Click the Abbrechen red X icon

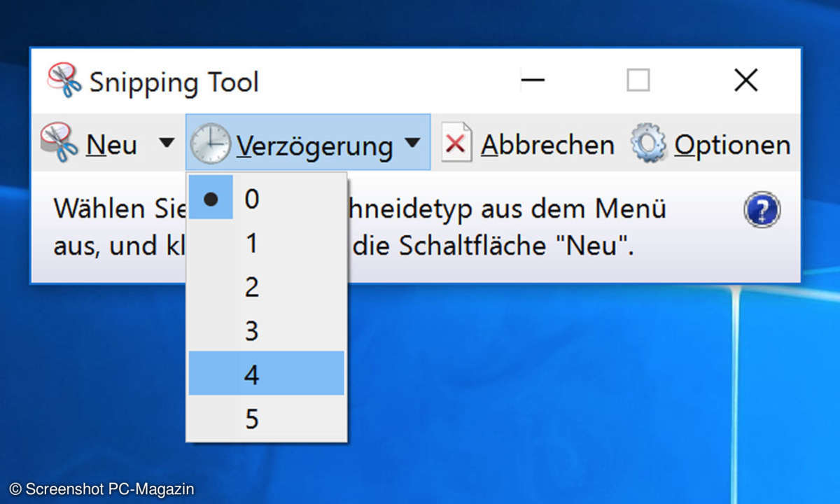(456, 143)
